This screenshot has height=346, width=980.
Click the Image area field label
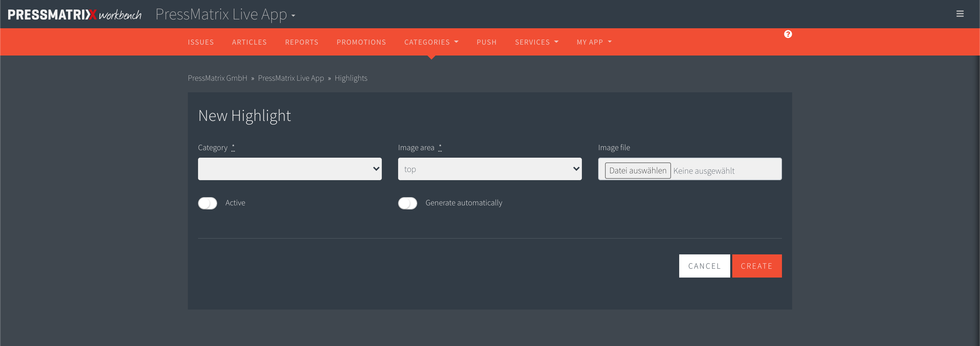point(416,148)
